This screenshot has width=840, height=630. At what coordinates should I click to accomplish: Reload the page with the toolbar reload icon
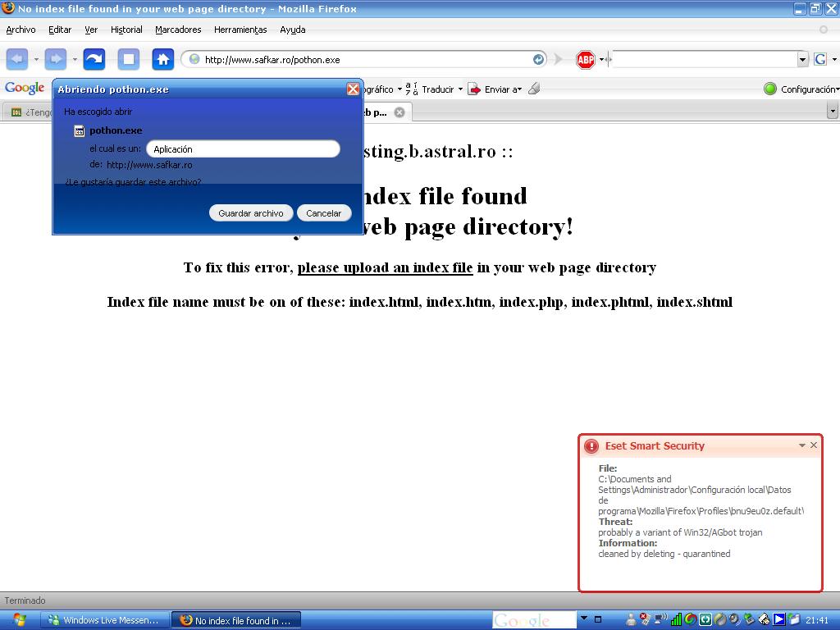tap(94, 59)
